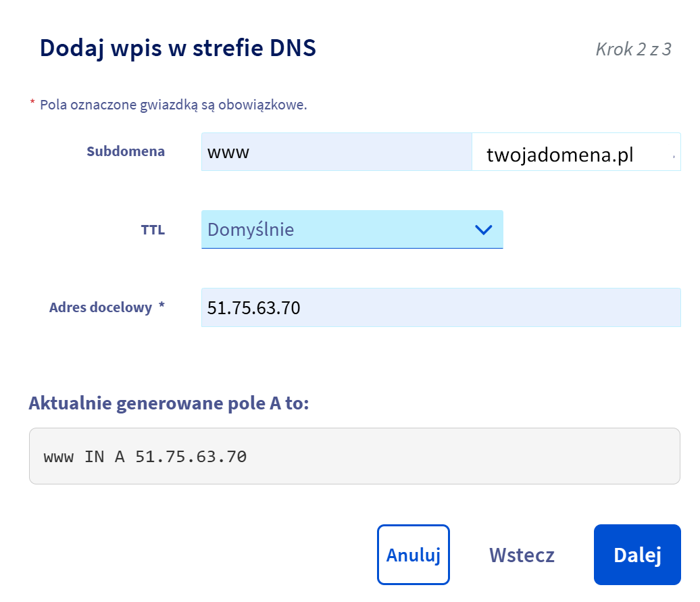Click the Krok 2 z 3 step indicator

point(633,49)
